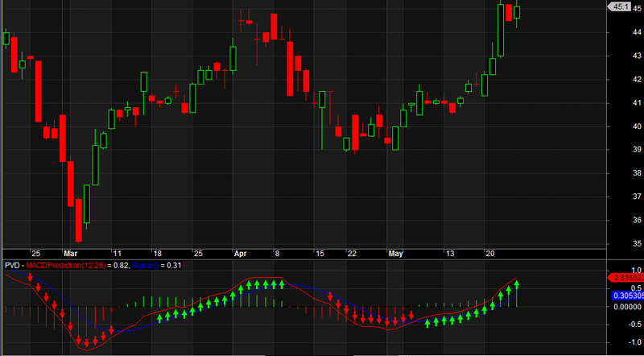Click the 45.1 current price tag
Image resolution: width=644 pixels, height=356 pixels.
pyautogui.click(x=619, y=6)
